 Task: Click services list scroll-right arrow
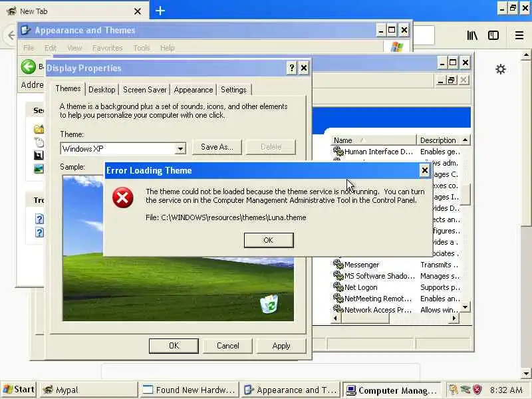point(454,319)
